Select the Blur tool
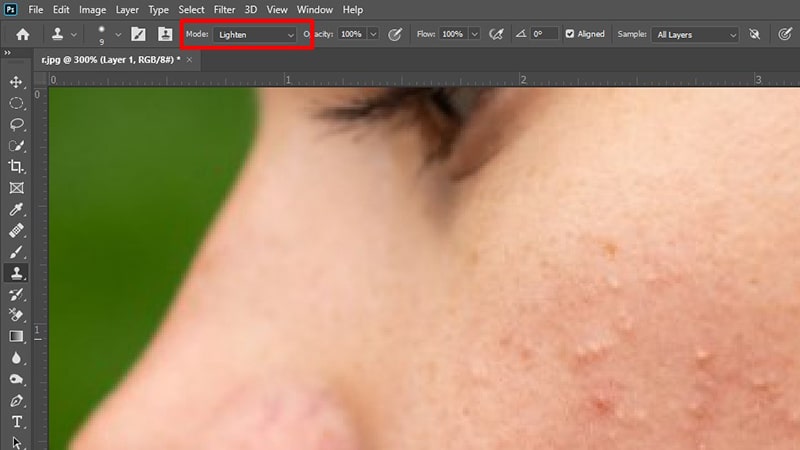The width and height of the screenshot is (800, 450). click(16, 358)
